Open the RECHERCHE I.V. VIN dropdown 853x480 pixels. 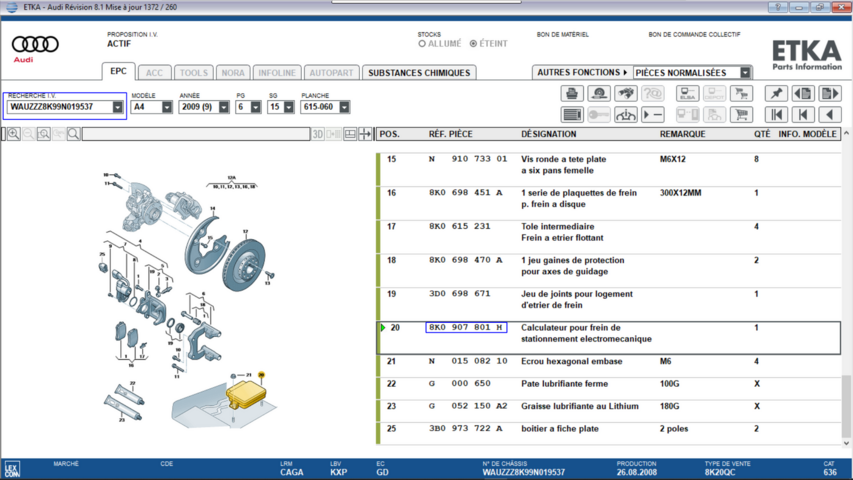(118, 107)
